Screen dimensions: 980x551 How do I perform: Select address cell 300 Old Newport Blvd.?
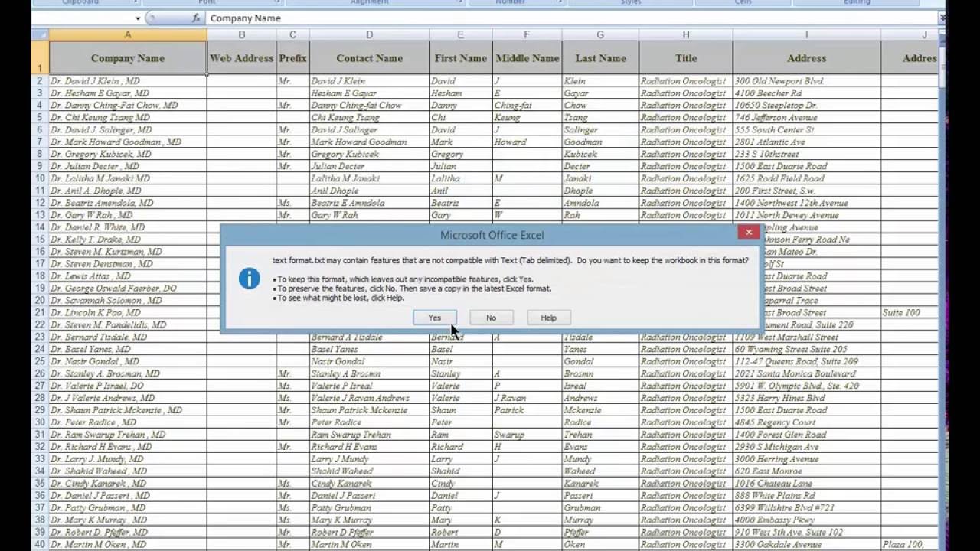pos(806,80)
